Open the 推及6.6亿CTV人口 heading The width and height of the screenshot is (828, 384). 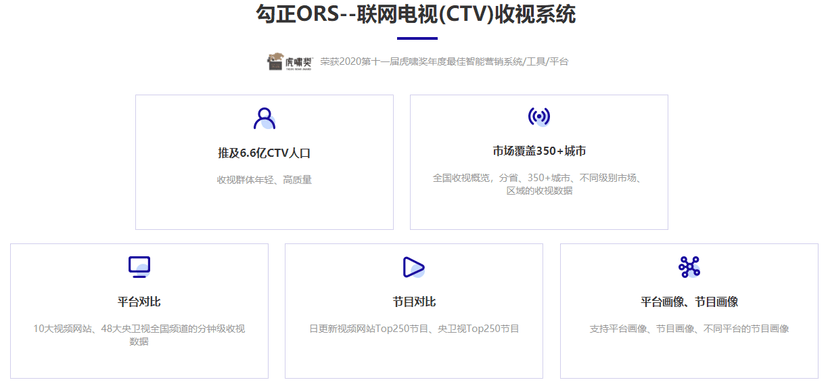pos(265,153)
